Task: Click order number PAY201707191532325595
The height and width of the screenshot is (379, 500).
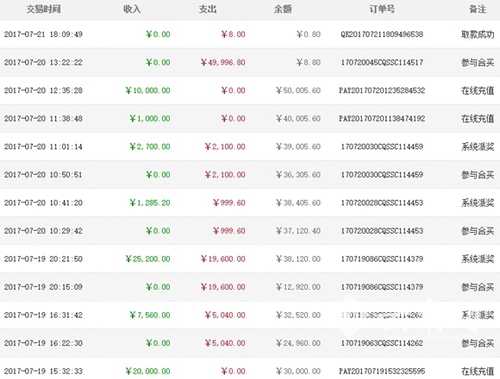Action: (382, 371)
